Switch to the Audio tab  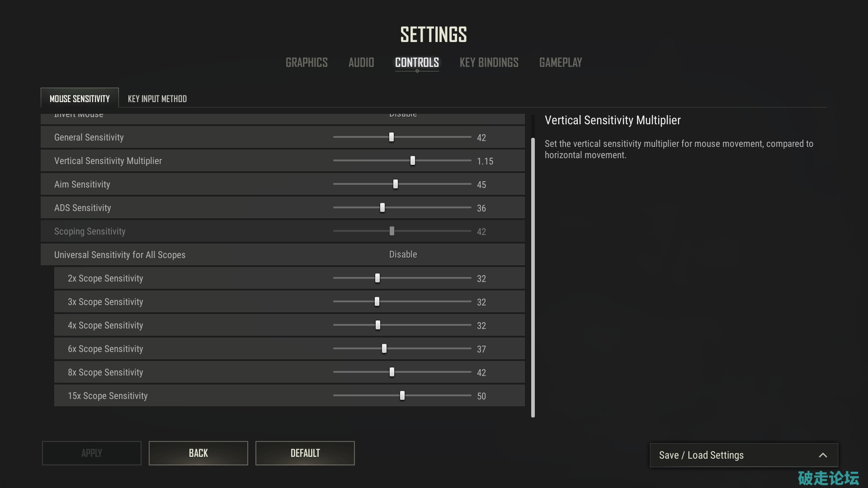pyautogui.click(x=361, y=62)
